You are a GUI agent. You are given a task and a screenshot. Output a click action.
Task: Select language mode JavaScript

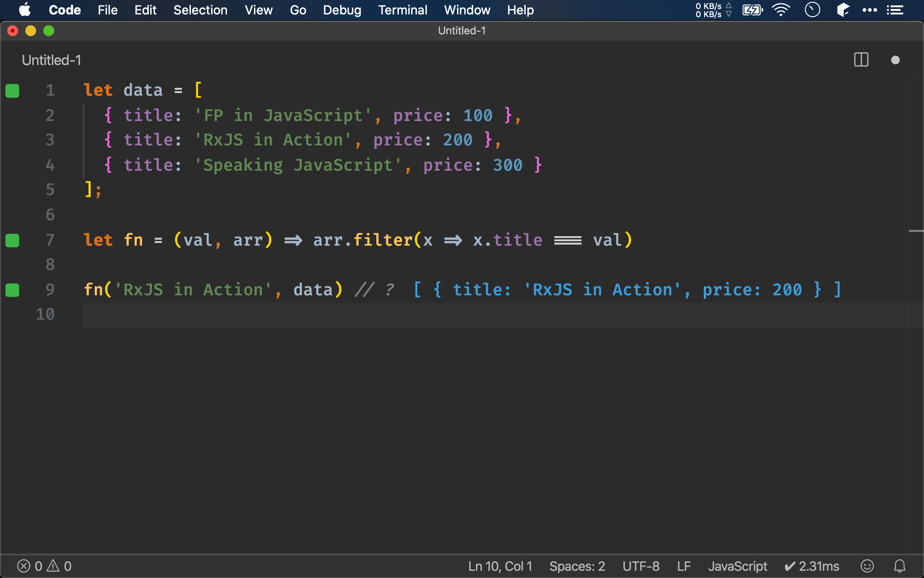point(738,566)
